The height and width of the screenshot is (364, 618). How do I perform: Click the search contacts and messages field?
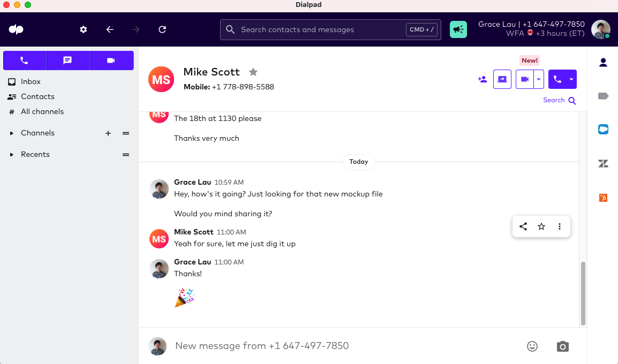coord(330,29)
